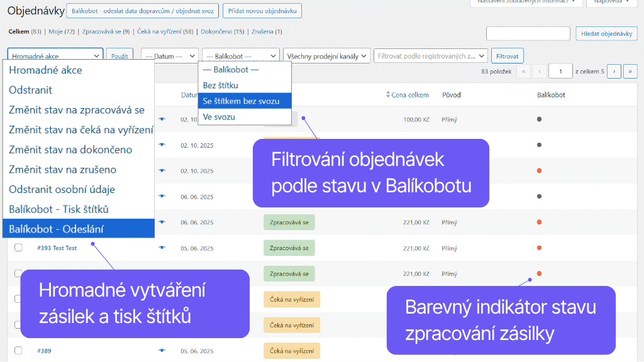Open eye preview for order #393 Test Test
Screen dimensions: 644x362
pos(162,248)
